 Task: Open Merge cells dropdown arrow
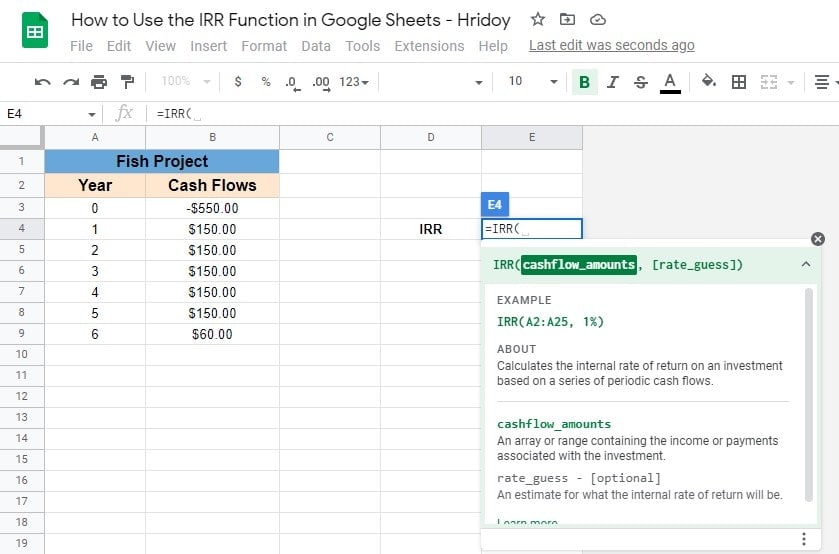pyautogui.click(x=791, y=82)
